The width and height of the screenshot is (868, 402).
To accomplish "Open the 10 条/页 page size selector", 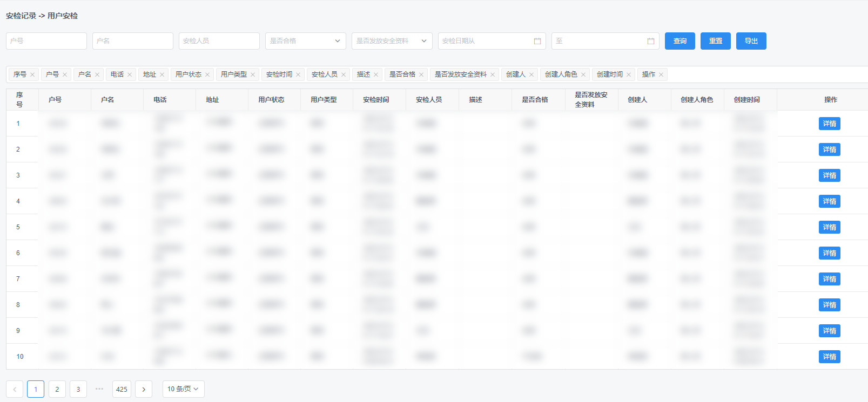I will (183, 389).
